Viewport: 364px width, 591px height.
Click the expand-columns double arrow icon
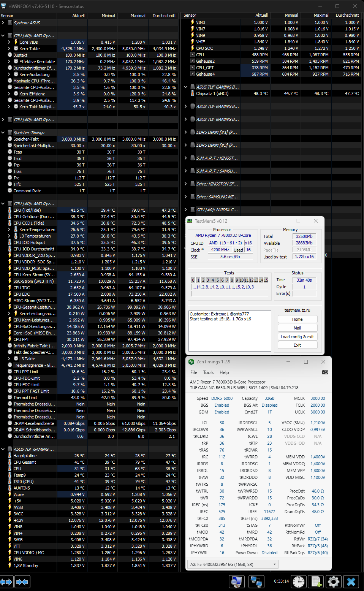click(x=6, y=581)
